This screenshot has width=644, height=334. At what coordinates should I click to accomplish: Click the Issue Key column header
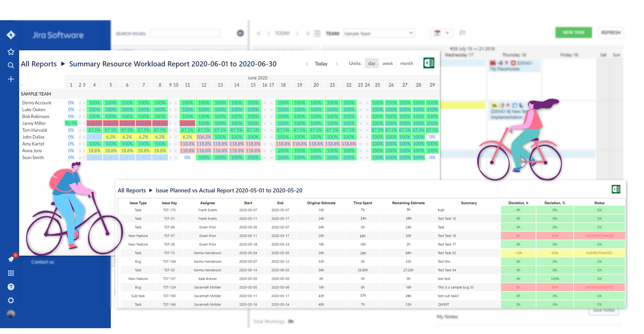point(169,203)
